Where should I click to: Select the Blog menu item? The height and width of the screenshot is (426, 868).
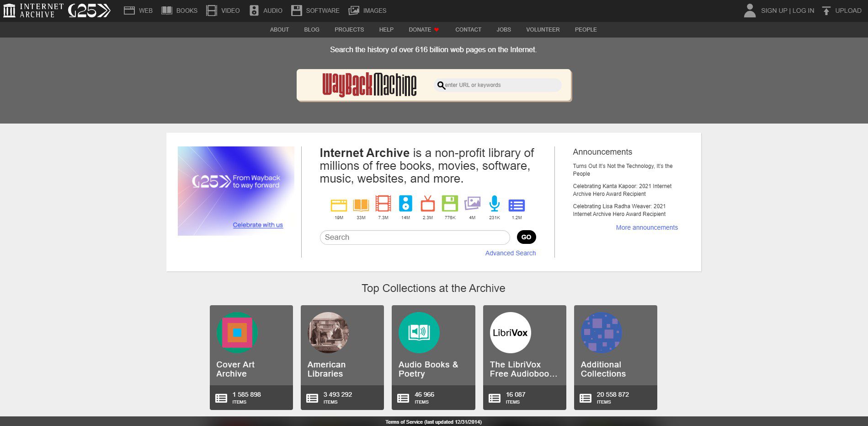coord(312,30)
